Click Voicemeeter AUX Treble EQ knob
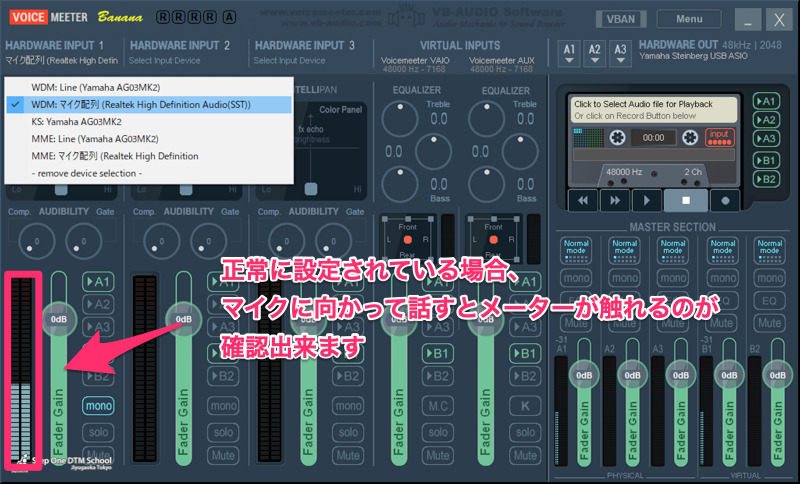Screen dimensions: 800x484 coord(487,119)
